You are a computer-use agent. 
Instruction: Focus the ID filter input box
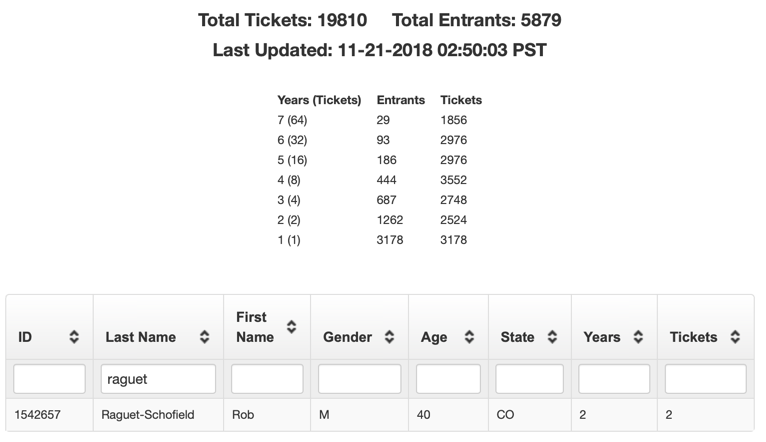[x=49, y=379]
